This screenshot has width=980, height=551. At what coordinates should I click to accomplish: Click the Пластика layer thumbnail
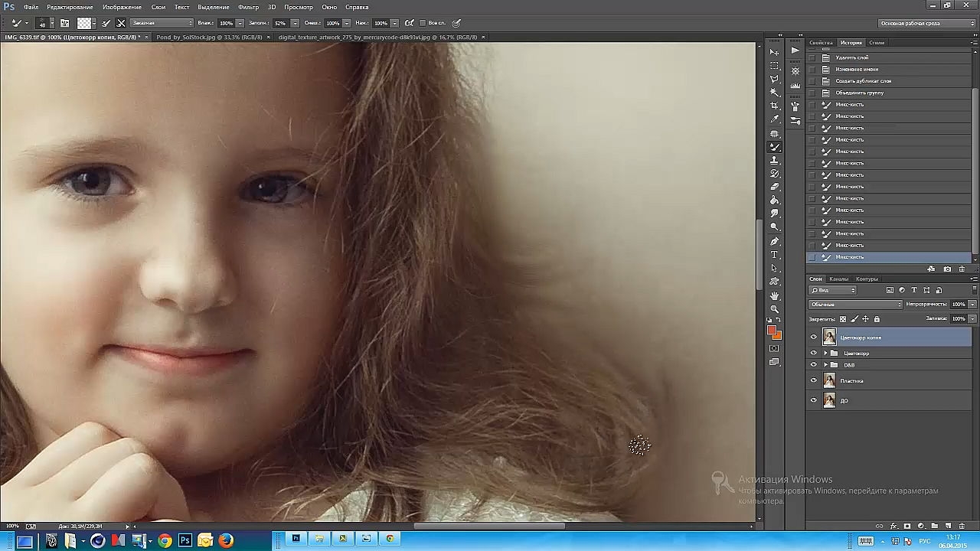coord(829,380)
